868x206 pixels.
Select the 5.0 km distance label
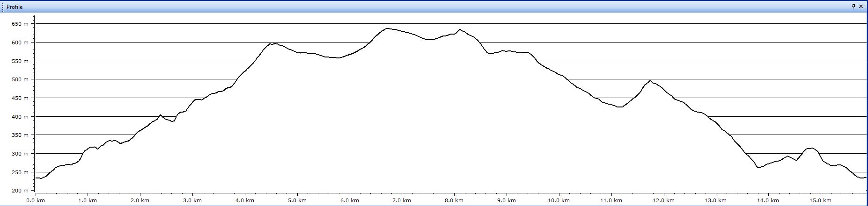click(297, 200)
